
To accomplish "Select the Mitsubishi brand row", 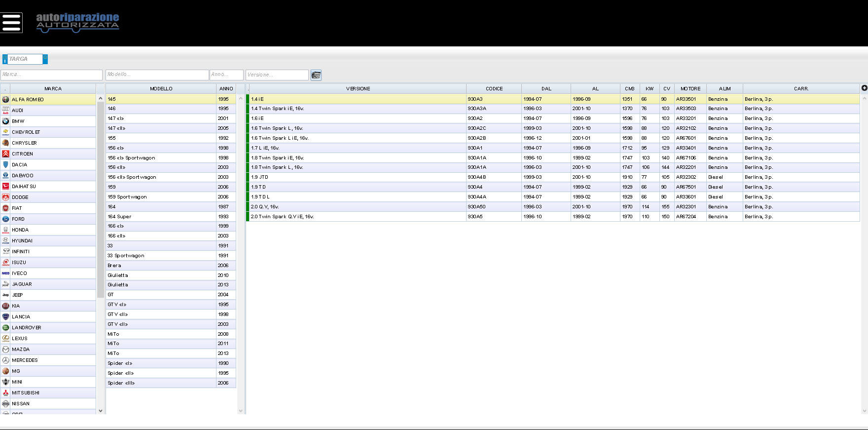I will [x=48, y=393].
